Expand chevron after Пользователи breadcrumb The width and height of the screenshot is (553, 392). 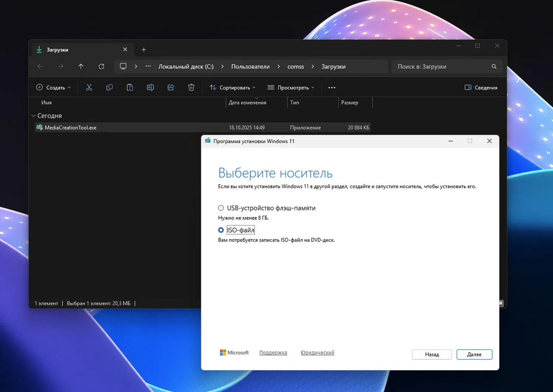[279, 67]
